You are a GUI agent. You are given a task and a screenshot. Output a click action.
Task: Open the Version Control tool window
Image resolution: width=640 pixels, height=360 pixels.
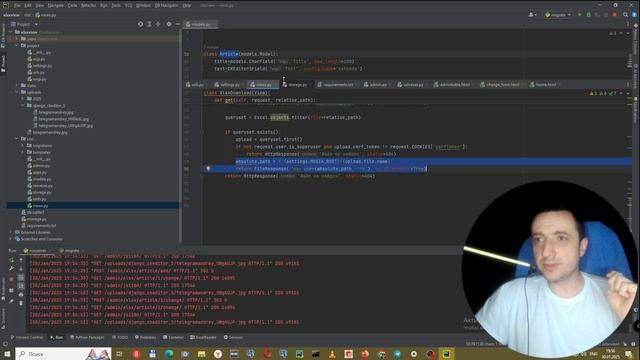(27, 338)
